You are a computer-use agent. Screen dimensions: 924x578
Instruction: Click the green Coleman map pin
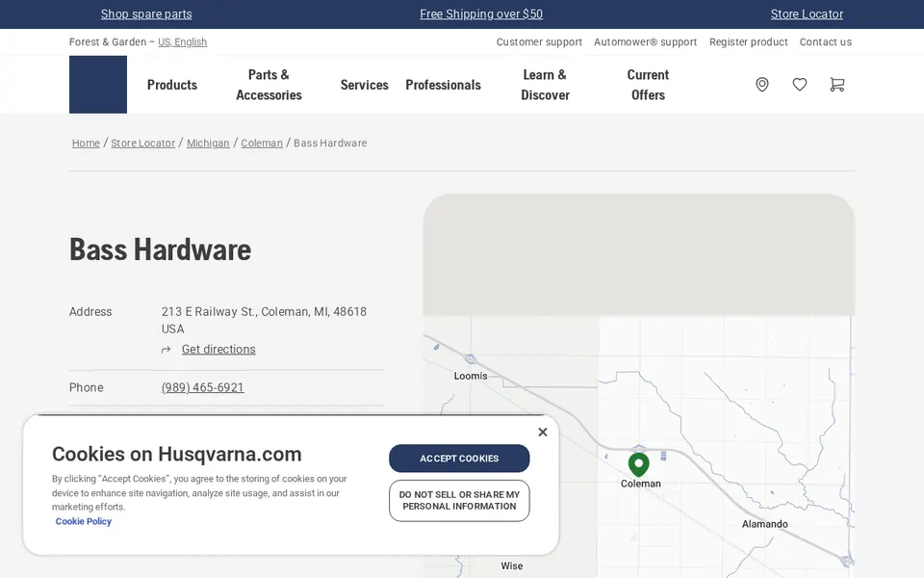pyautogui.click(x=639, y=464)
